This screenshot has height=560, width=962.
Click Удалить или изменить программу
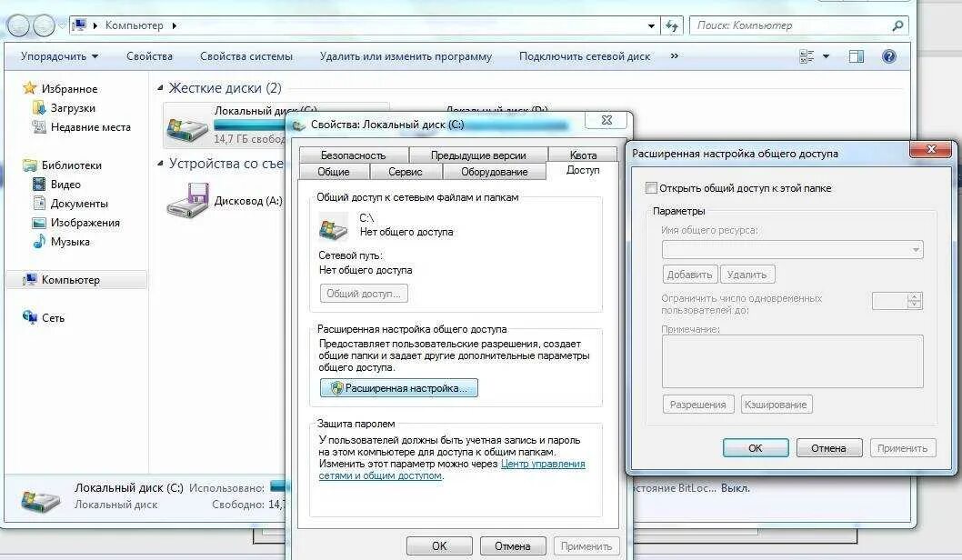tap(406, 56)
